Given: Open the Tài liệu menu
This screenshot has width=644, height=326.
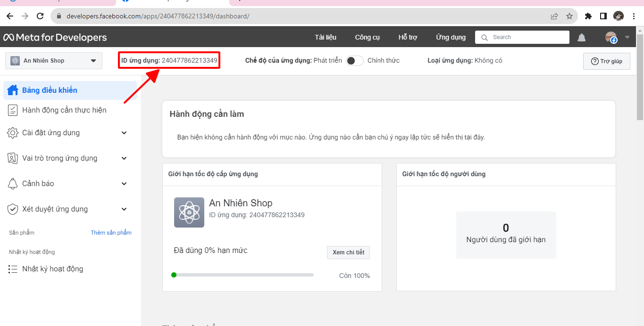Looking at the screenshot, I should 326,38.
